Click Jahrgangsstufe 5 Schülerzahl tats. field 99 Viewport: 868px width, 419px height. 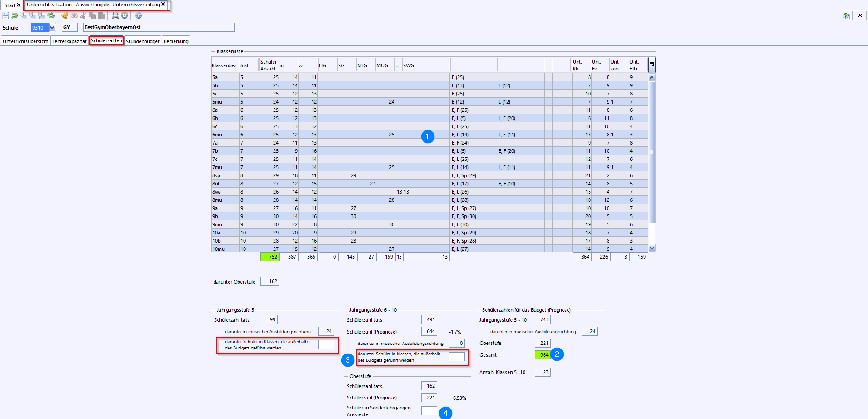tap(269, 319)
